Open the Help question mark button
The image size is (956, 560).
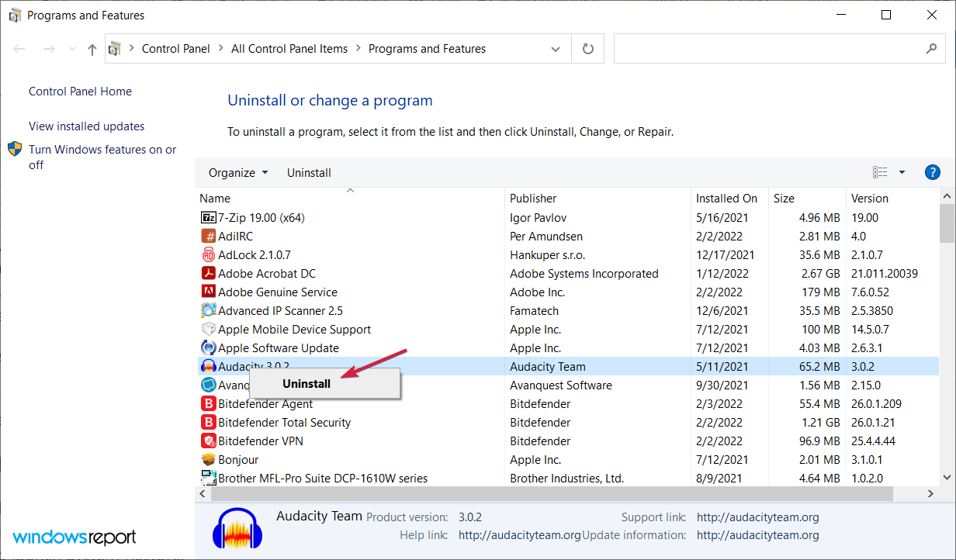[933, 172]
